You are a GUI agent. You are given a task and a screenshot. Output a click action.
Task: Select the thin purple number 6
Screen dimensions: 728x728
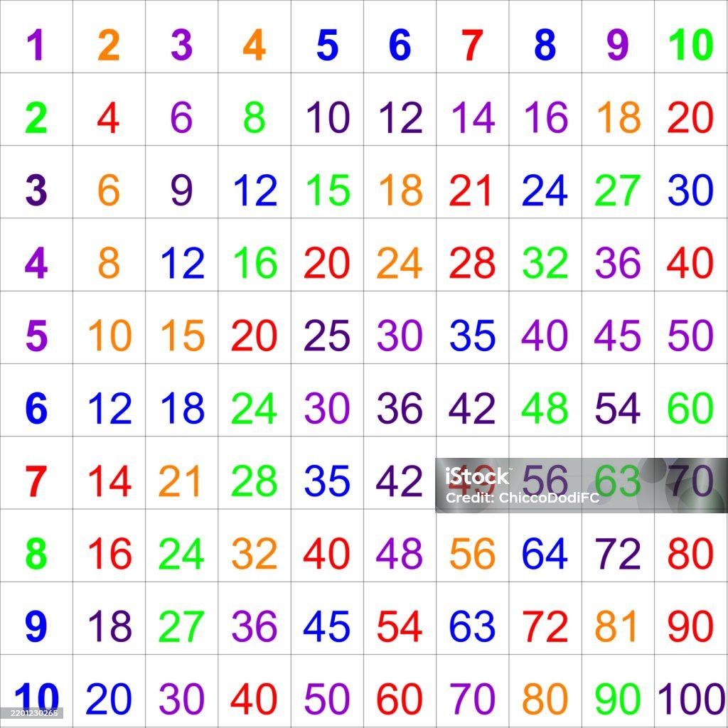click(181, 117)
